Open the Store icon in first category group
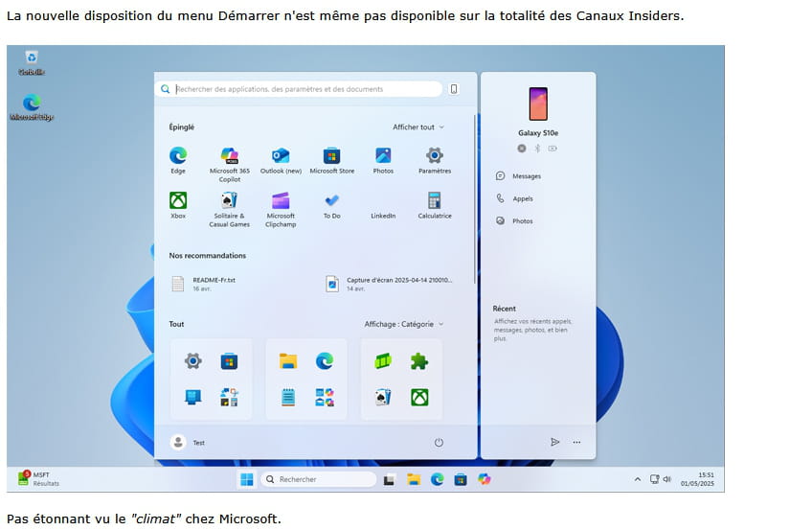Screen dimensions: 812x530 coord(229,360)
